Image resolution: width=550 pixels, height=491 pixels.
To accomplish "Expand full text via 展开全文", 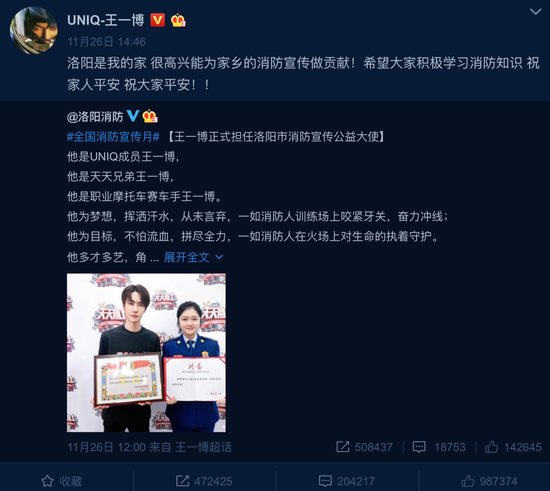I will point(186,257).
